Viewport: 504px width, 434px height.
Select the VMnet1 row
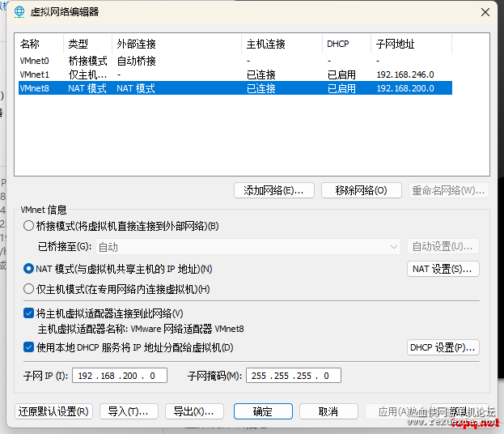click(235, 74)
